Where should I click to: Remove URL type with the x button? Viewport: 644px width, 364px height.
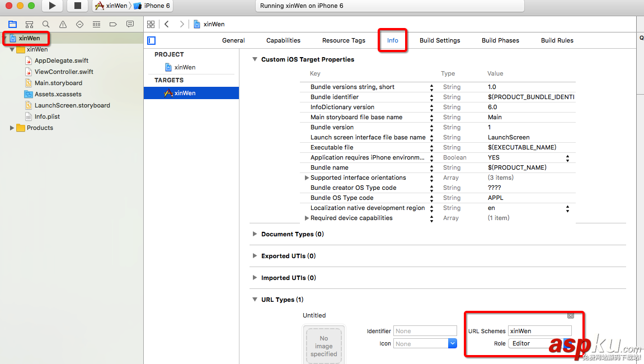coord(571,315)
